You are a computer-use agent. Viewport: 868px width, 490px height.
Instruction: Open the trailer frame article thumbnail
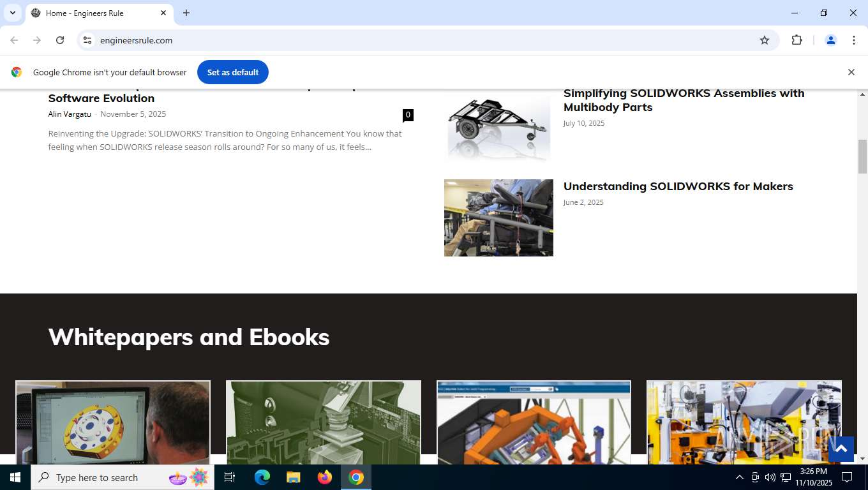(498, 128)
